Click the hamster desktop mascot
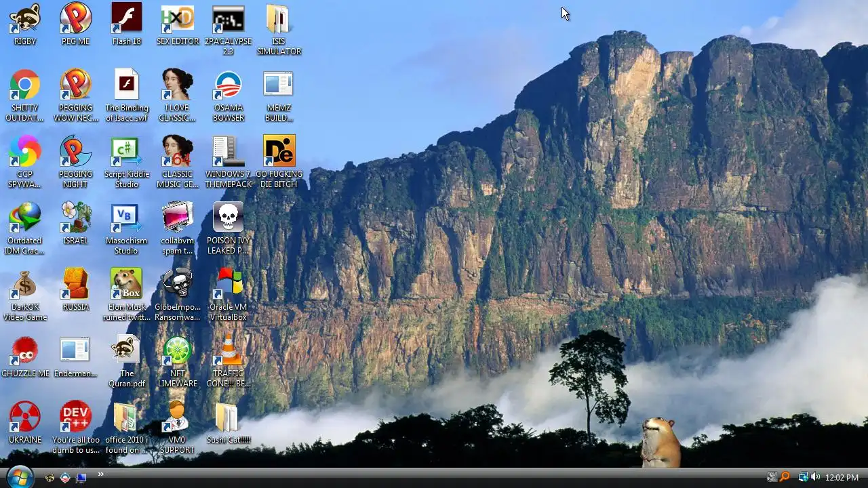Screen dimensions: 868x488 coord(660,442)
